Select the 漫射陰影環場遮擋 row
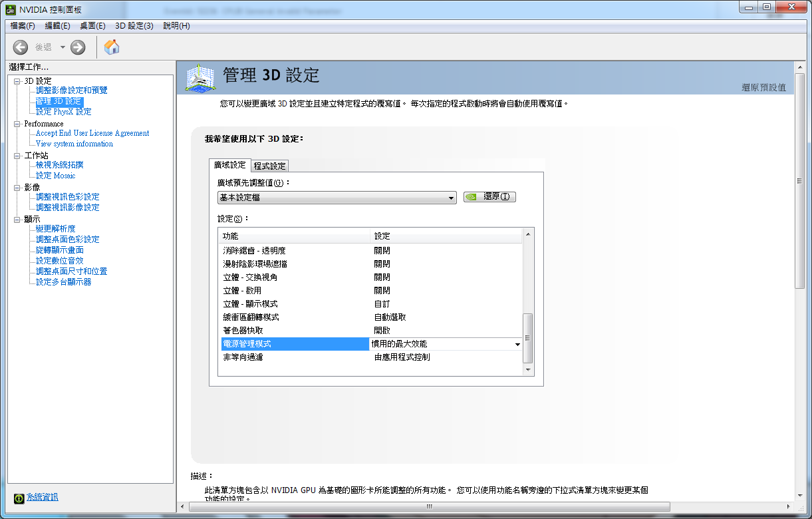This screenshot has height=519, width=812. click(x=371, y=264)
